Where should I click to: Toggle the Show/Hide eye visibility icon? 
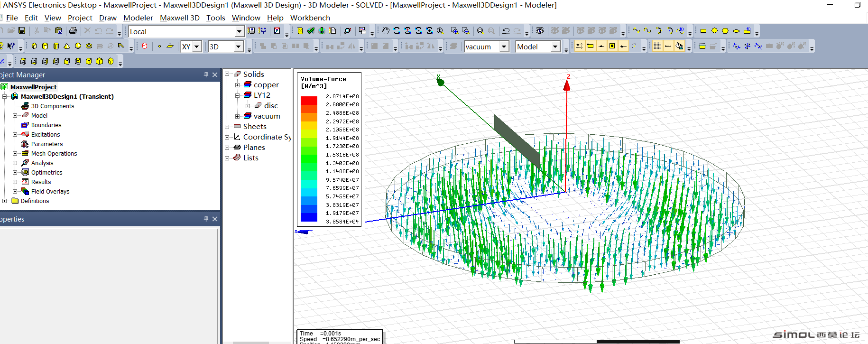540,31
